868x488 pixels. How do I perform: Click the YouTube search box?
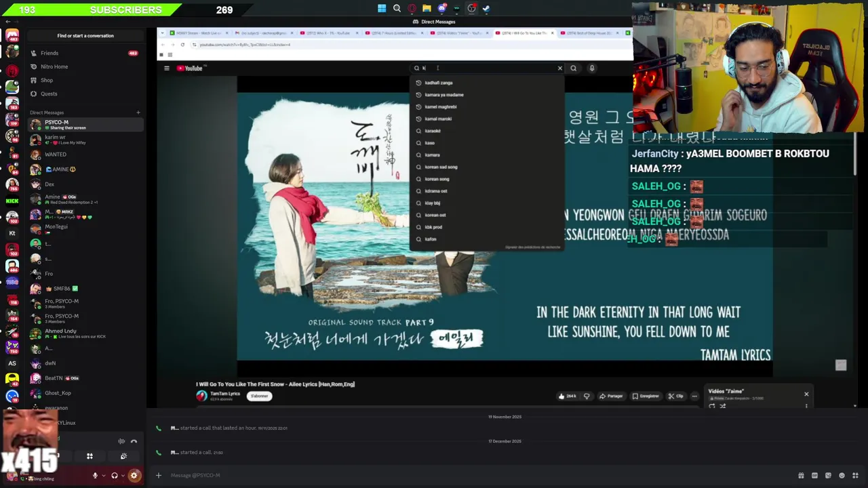488,68
